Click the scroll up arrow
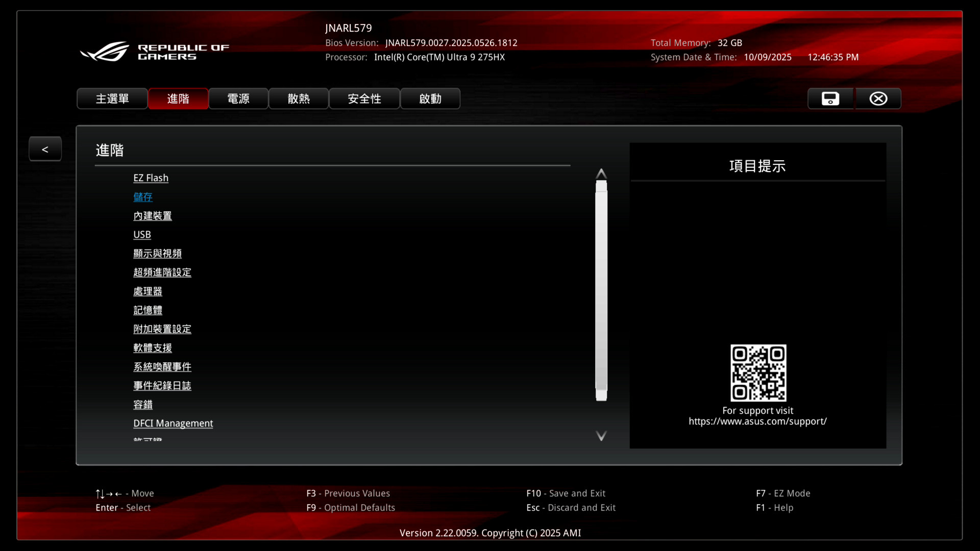 (601, 173)
